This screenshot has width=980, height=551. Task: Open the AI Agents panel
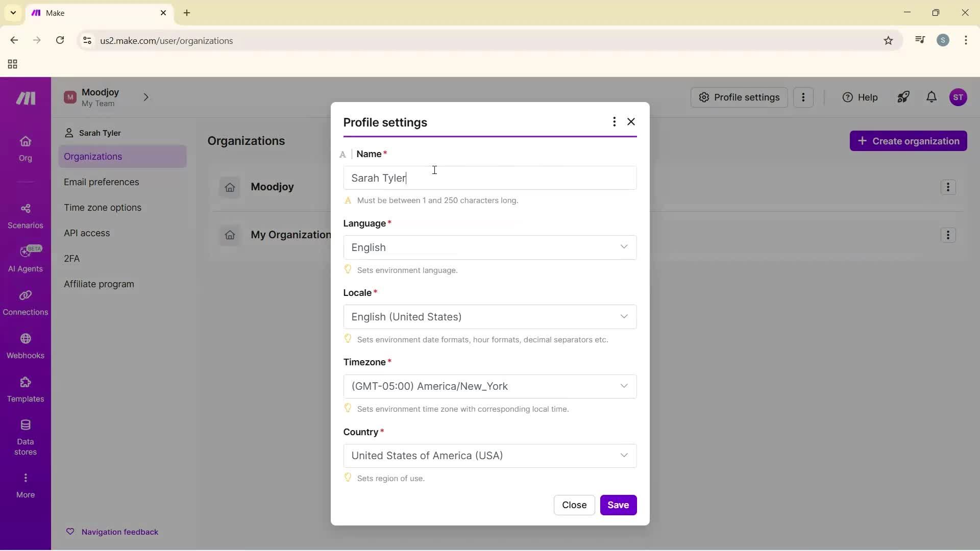click(25, 259)
